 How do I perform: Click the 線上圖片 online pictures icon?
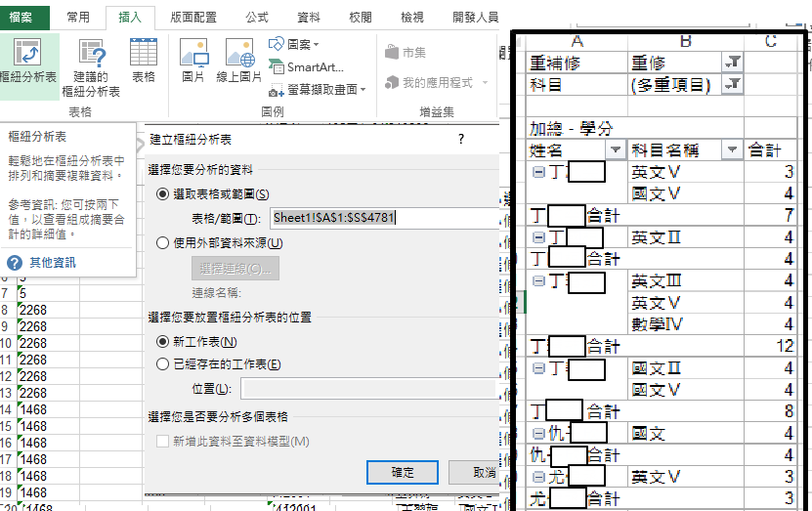(x=238, y=60)
